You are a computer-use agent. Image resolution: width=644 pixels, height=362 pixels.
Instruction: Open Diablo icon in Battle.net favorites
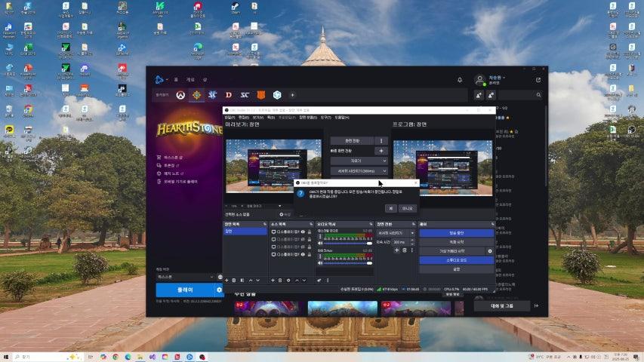coord(228,95)
